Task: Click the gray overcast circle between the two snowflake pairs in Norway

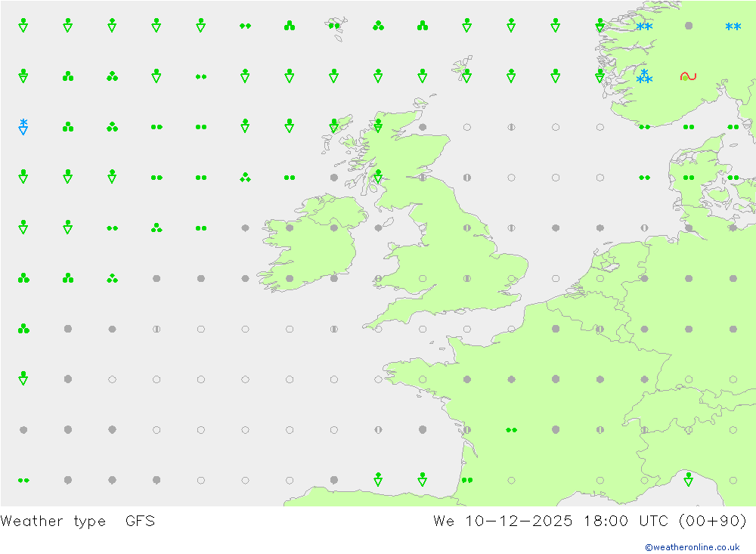Action: click(689, 26)
